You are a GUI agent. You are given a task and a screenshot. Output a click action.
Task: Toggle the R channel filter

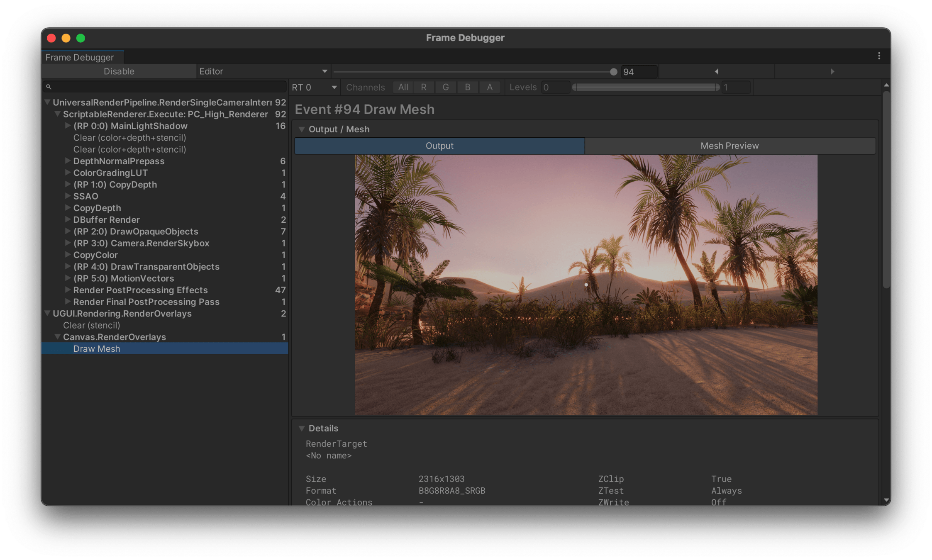click(423, 87)
